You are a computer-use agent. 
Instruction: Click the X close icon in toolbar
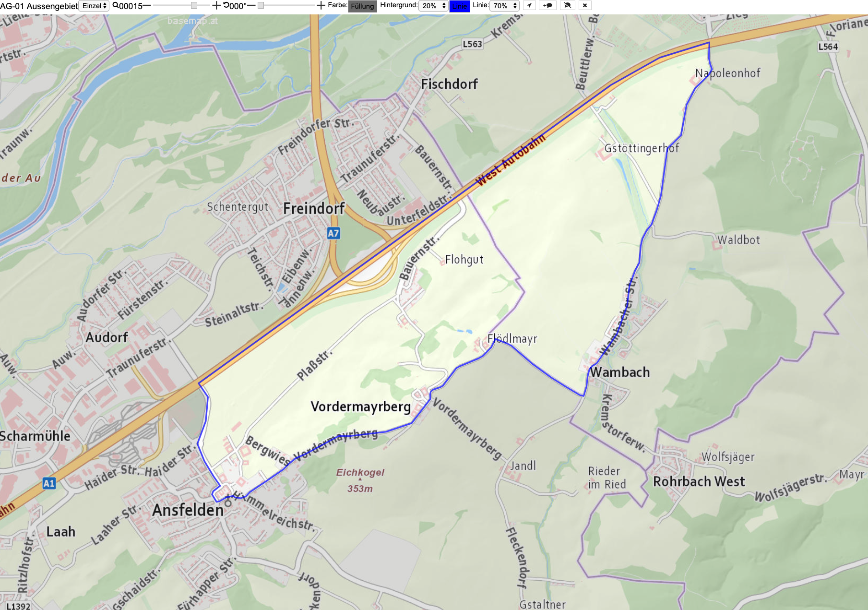(x=585, y=6)
